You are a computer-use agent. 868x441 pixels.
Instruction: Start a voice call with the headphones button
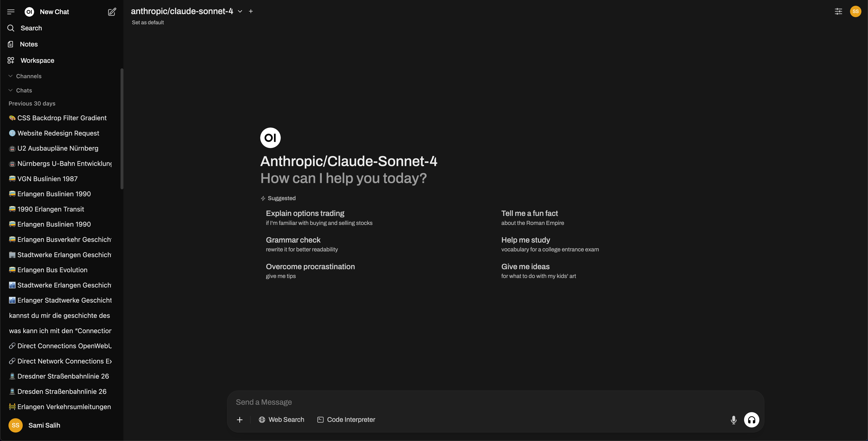pyautogui.click(x=751, y=420)
